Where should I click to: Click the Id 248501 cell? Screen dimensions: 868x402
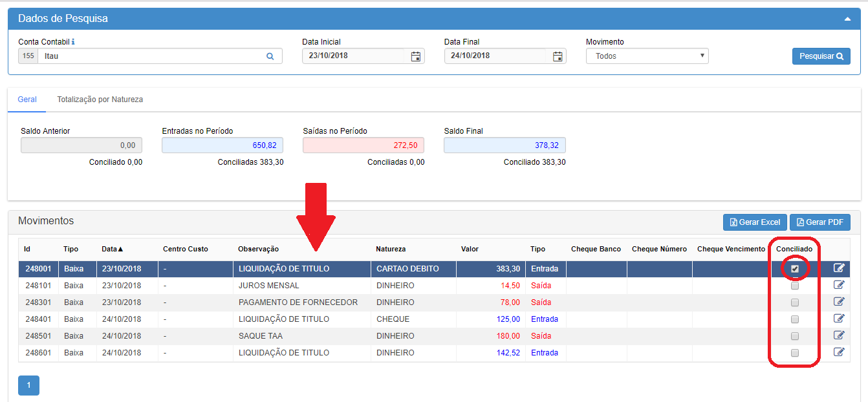[x=39, y=336]
